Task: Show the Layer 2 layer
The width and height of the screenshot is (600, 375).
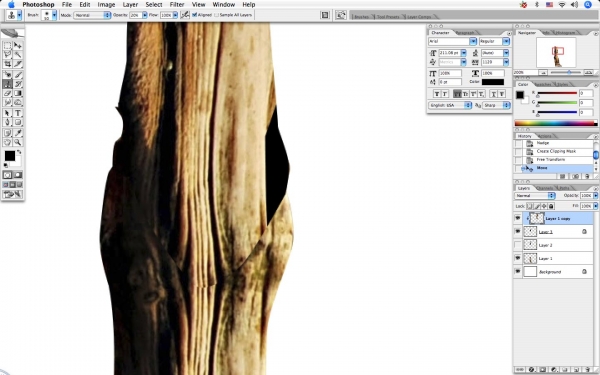Action: click(x=518, y=245)
